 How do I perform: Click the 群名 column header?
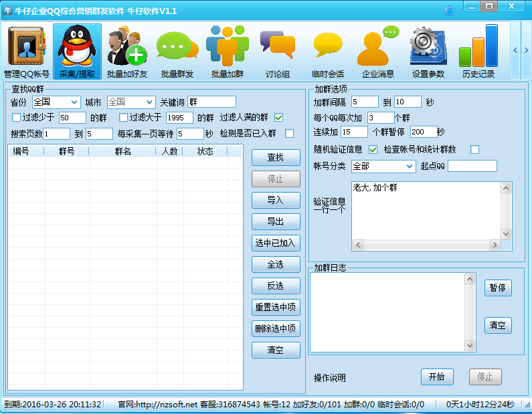click(123, 151)
